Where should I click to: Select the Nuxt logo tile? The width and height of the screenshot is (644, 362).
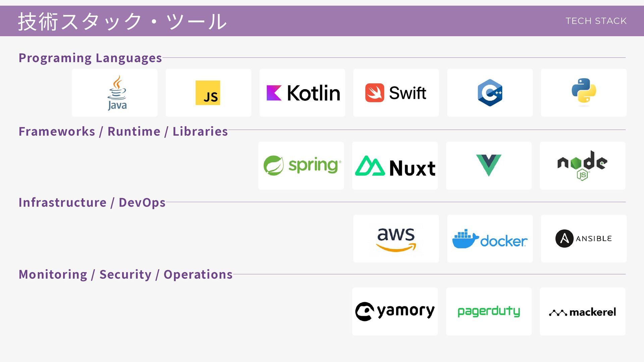[395, 166]
